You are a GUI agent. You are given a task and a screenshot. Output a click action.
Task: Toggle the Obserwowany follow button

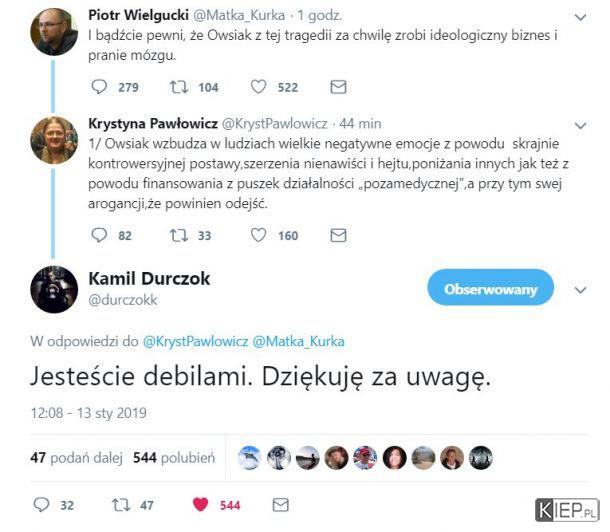coord(491,289)
